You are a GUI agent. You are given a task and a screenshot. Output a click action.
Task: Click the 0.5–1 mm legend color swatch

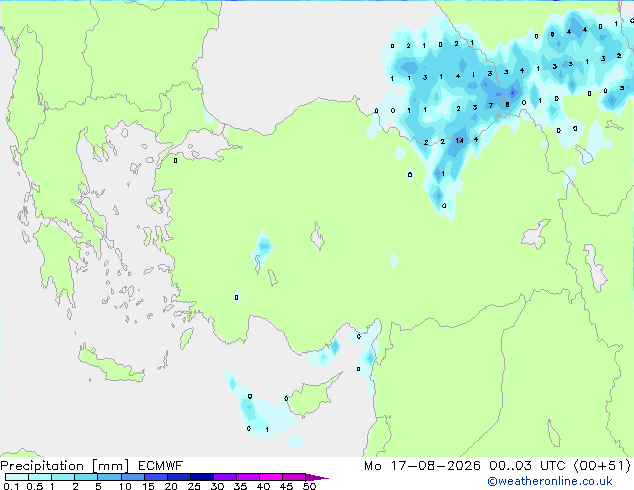[40, 477]
